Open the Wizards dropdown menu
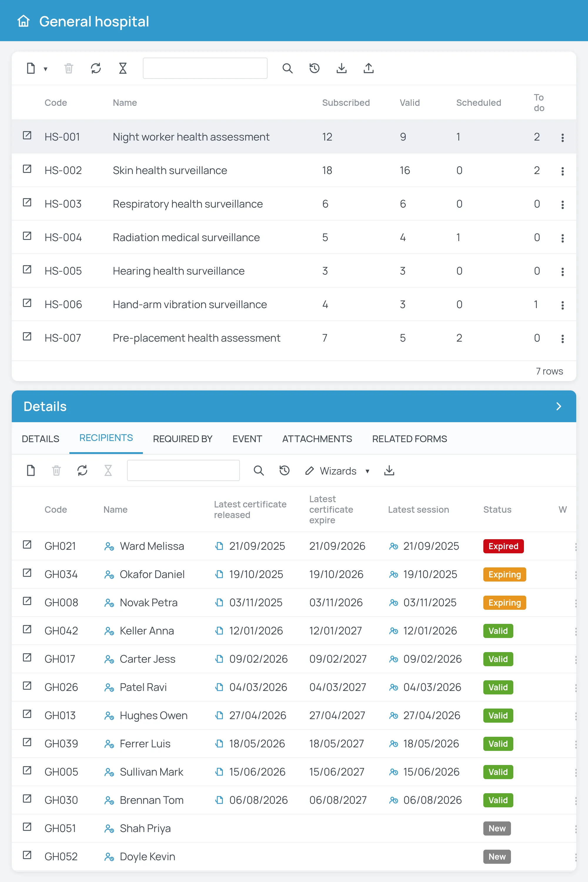The width and height of the screenshot is (588, 882). pos(337,471)
